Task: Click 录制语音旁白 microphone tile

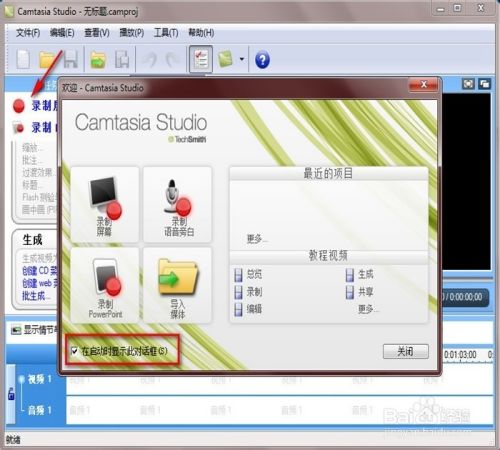Action: point(177,204)
